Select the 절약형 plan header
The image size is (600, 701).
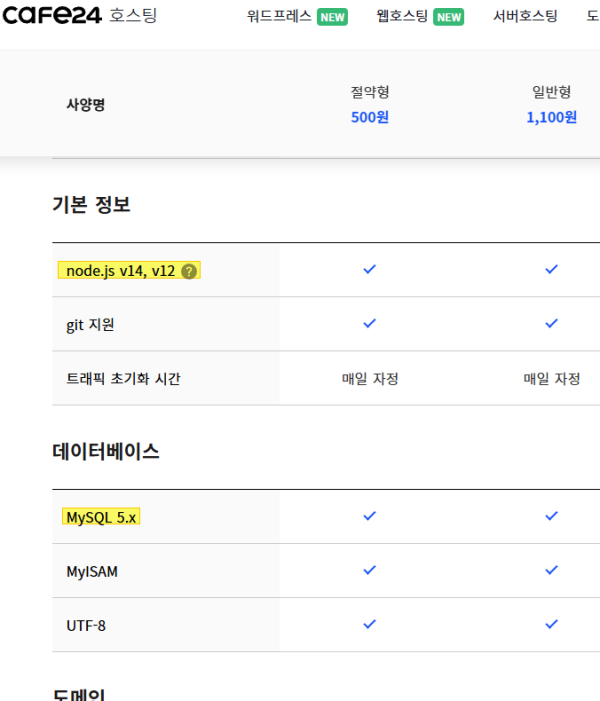(369, 93)
